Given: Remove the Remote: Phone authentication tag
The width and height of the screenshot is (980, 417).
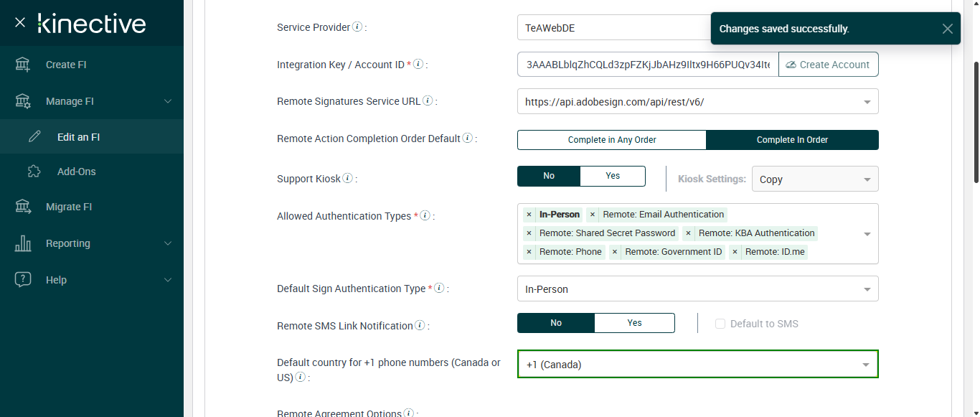Looking at the screenshot, I should (529, 252).
